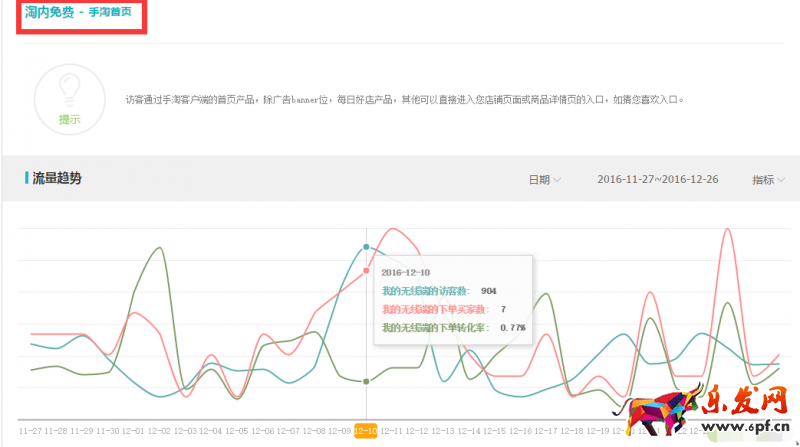Click the 12-15 date on x-axis

(495, 430)
